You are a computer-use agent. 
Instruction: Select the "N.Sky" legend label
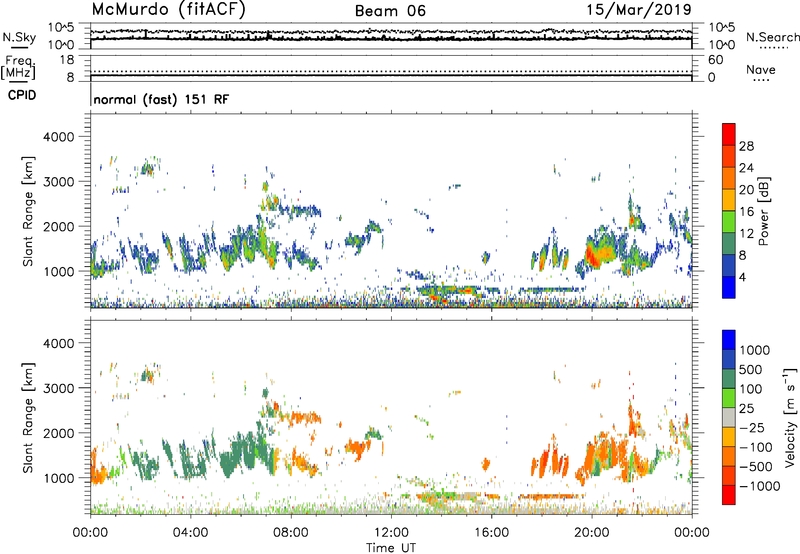click(x=19, y=37)
